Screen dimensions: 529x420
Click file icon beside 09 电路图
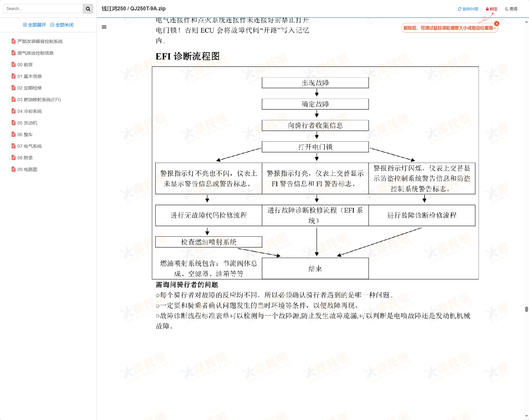[x=14, y=169]
